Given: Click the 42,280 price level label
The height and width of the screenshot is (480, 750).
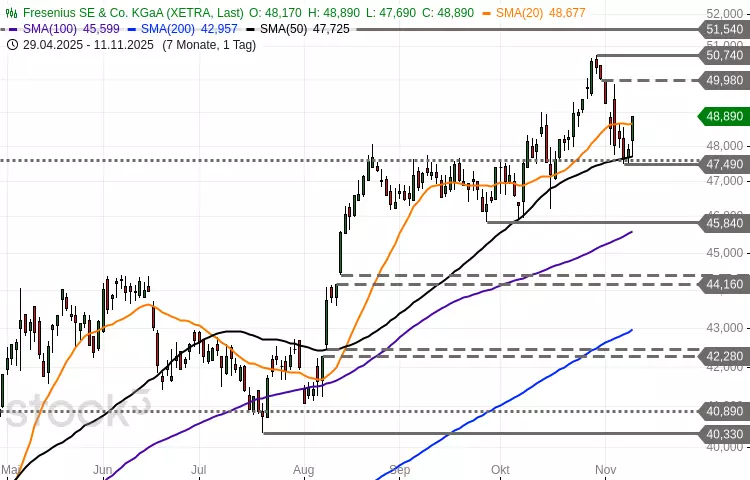Looking at the screenshot, I should pyautogui.click(x=723, y=356).
